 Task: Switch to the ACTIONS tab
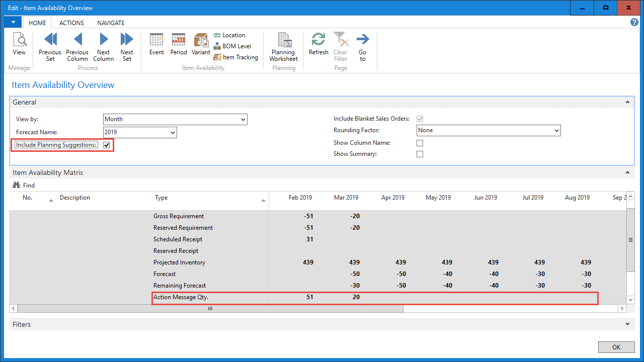[x=71, y=23]
